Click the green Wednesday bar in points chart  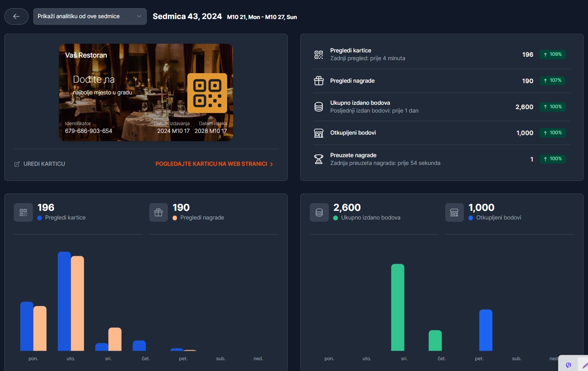[398, 307]
